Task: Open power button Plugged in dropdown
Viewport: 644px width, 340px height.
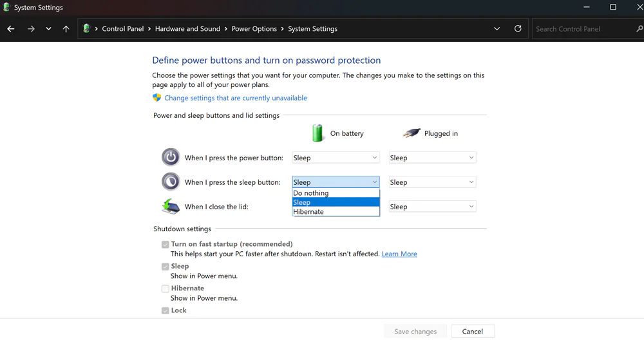Action: coord(433,158)
